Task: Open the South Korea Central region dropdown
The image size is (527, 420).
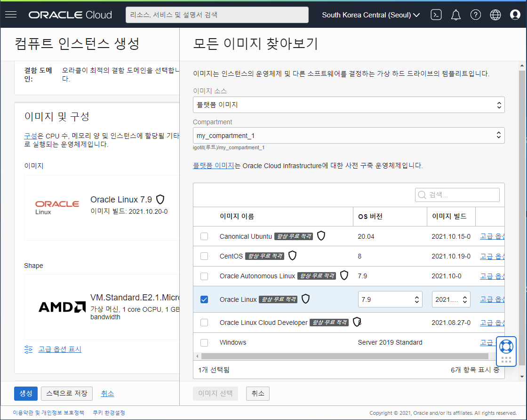Action: [371, 15]
